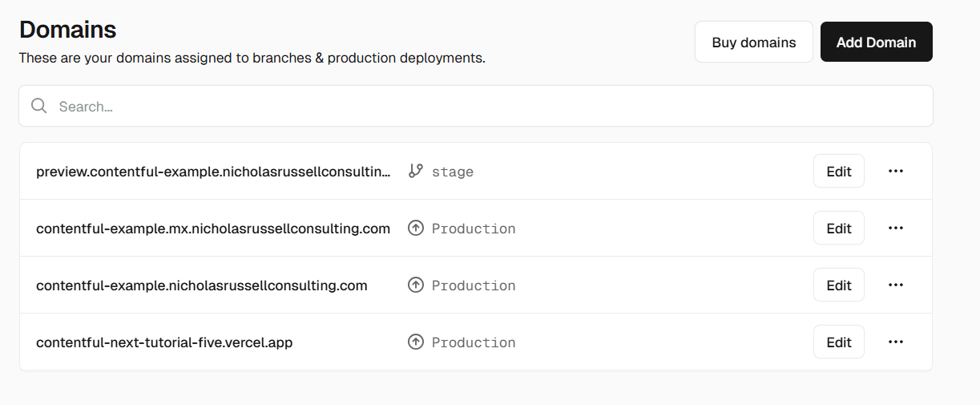The width and height of the screenshot is (980, 405).
Task: Open contentful-next-tutorial-five.vercel.app link
Action: [164, 342]
